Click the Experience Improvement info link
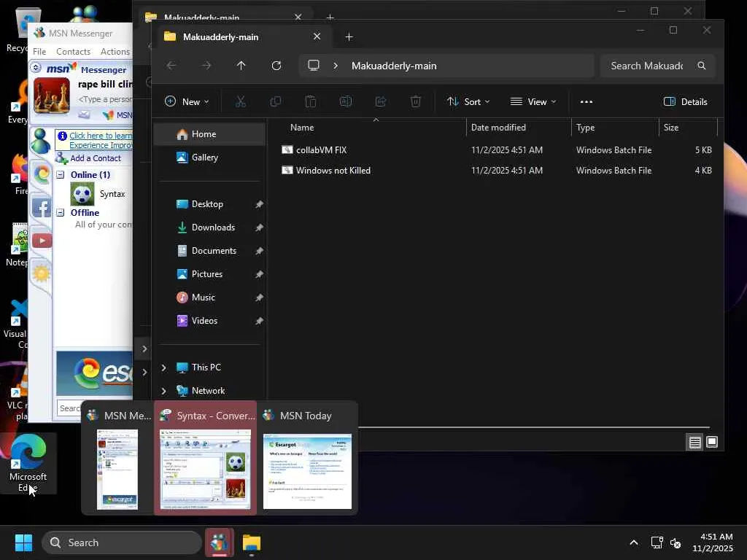 click(x=101, y=140)
